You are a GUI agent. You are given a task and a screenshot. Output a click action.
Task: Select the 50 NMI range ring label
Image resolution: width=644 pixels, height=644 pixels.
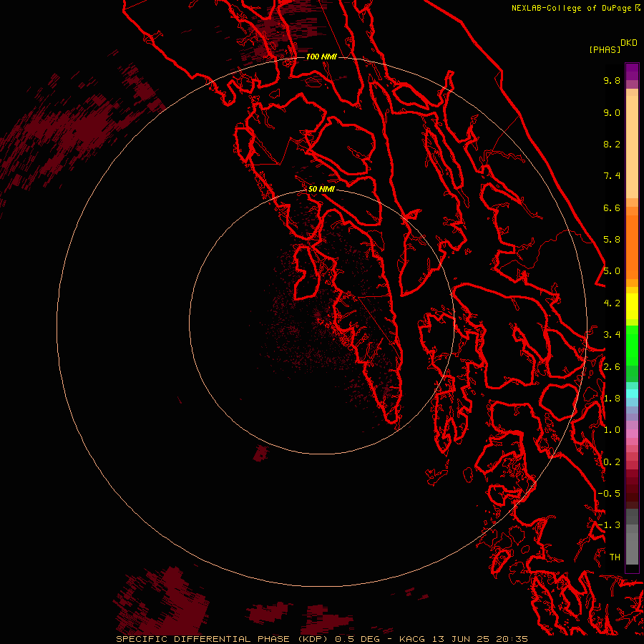pyautogui.click(x=321, y=189)
